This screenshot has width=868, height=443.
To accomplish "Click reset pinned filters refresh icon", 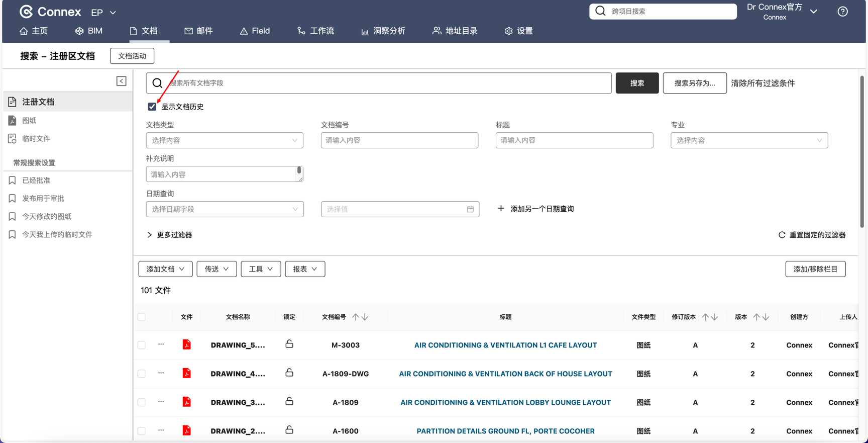I will point(782,235).
